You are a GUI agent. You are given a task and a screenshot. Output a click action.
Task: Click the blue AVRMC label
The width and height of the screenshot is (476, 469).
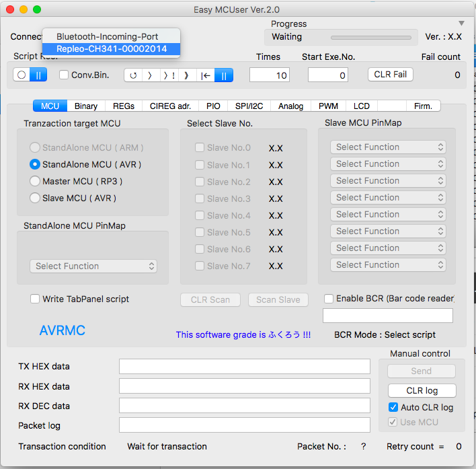(63, 330)
